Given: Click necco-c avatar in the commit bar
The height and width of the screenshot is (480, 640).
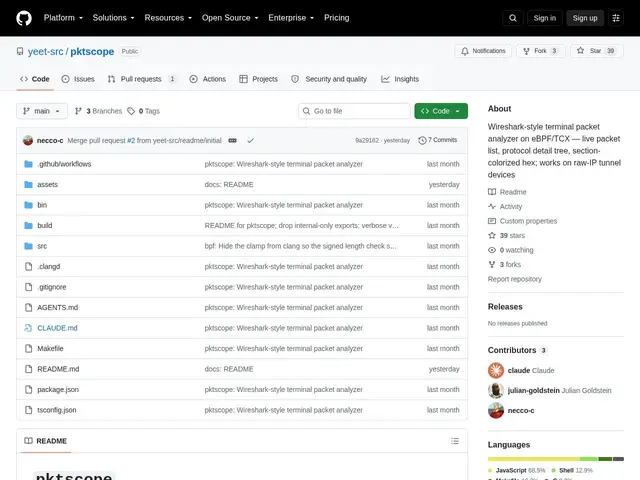Looking at the screenshot, I should pos(28,140).
